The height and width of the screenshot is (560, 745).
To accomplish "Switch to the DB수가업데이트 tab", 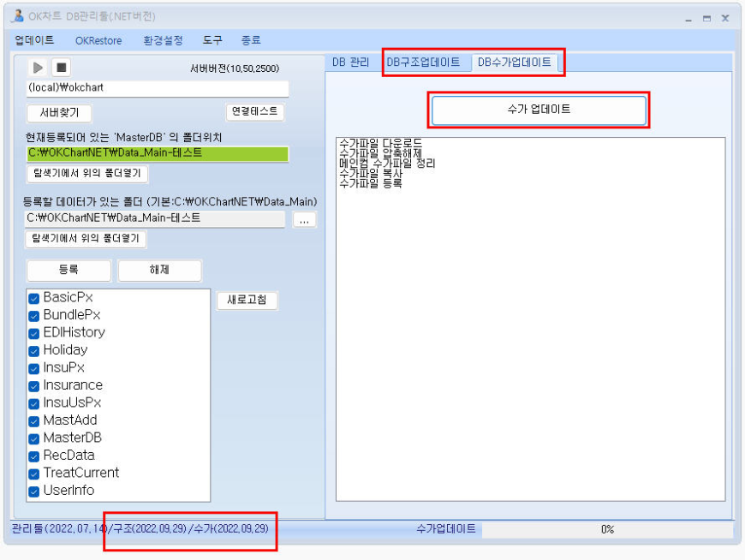I will 514,63.
